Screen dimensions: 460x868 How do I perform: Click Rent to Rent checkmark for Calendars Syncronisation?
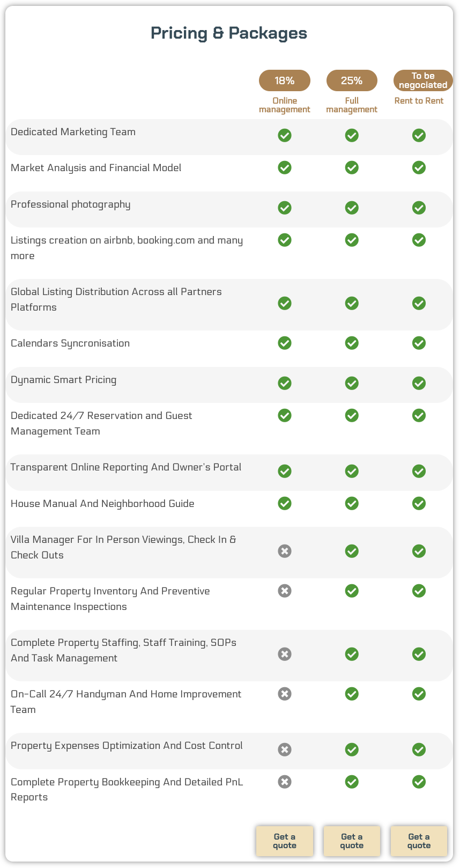pyautogui.click(x=419, y=343)
